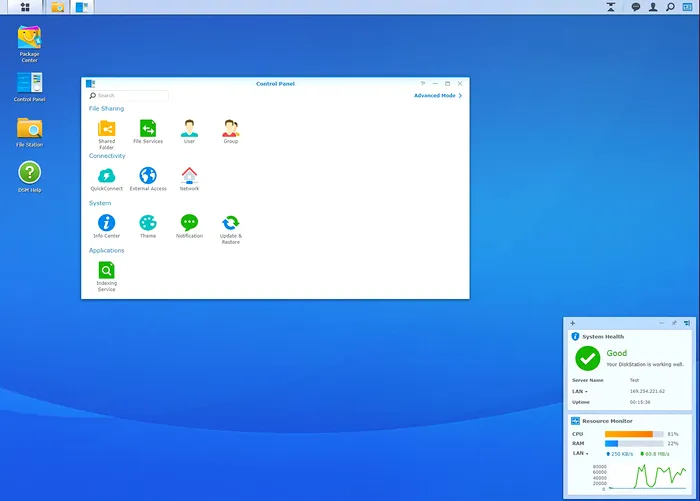This screenshot has height=501, width=700.
Task: Click the Server Name value Test
Action: pos(634,380)
